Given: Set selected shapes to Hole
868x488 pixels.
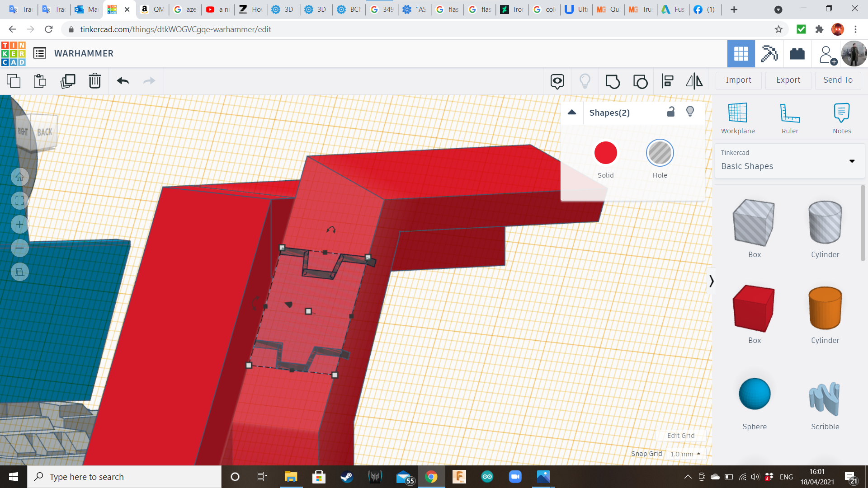Looking at the screenshot, I should [660, 153].
